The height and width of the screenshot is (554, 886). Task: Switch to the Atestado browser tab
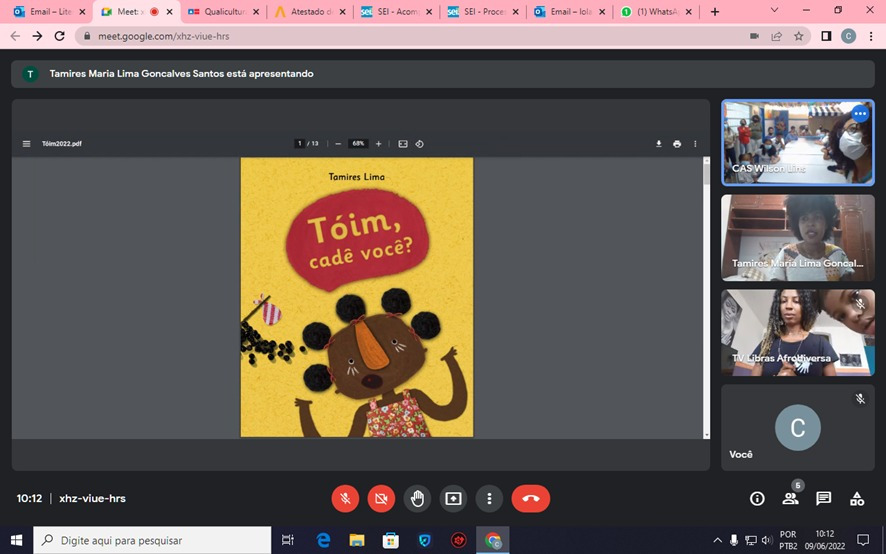click(310, 11)
